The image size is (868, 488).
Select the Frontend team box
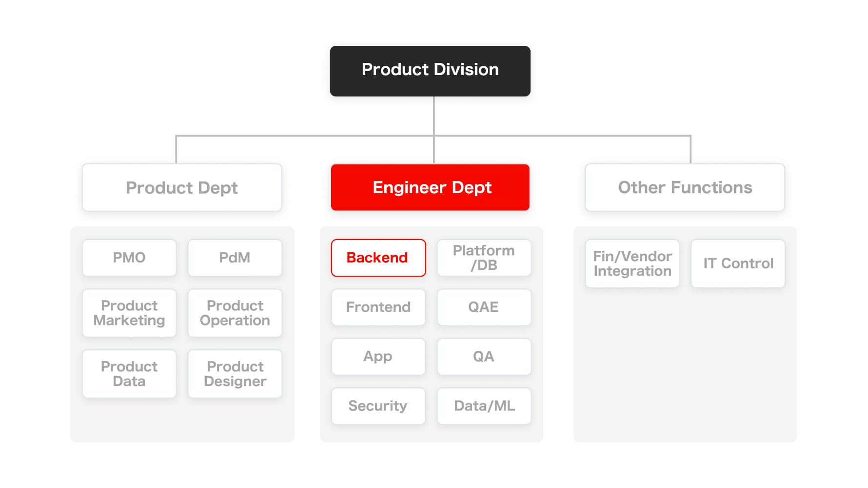[x=378, y=307]
